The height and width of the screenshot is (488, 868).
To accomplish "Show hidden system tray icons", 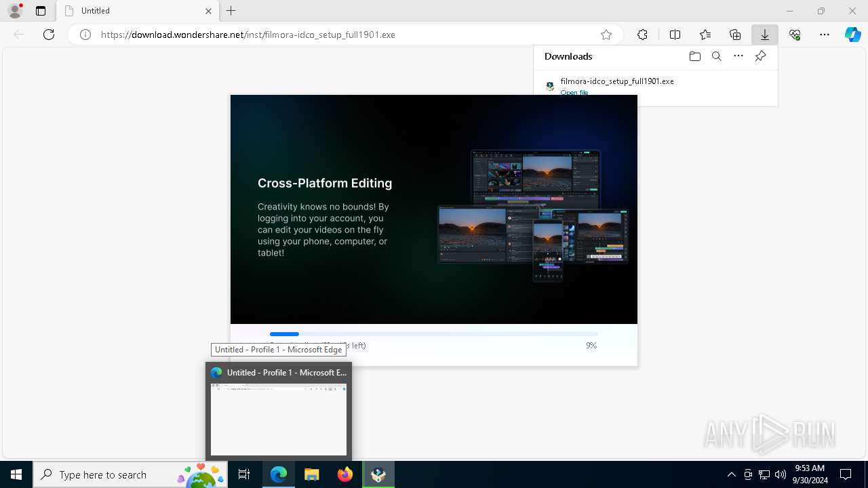I will click(x=731, y=474).
